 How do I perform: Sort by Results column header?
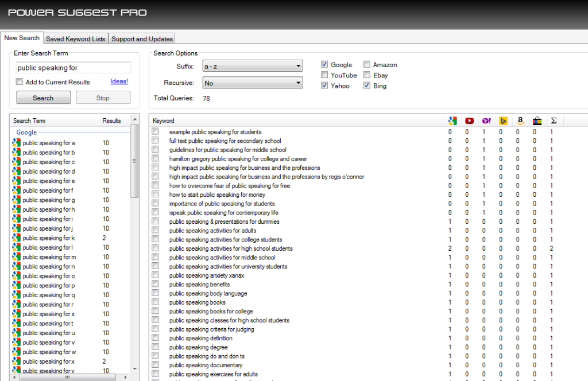[114, 120]
